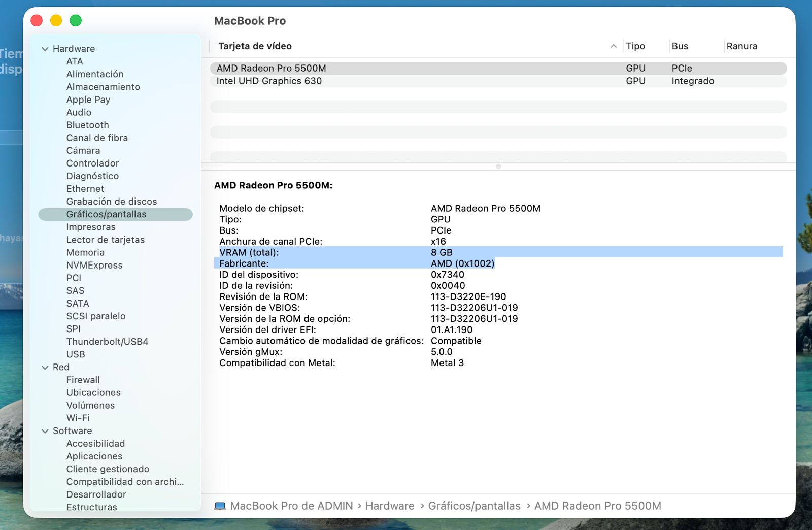This screenshot has height=530, width=812.
Task: Select Memoria in the sidebar
Action: click(85, 253)
